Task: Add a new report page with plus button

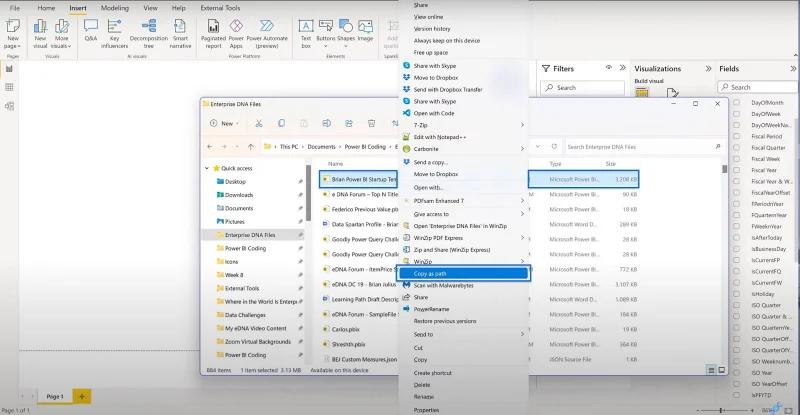Action: click(x=82, y=396)
